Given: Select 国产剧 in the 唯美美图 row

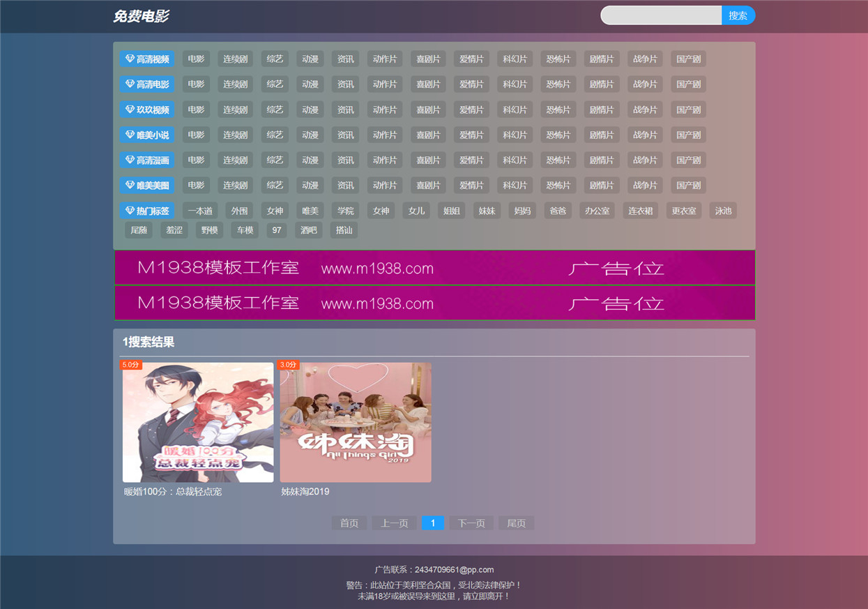Looking at the screenshot, I should pyautogui.click(x=688, y=186).
